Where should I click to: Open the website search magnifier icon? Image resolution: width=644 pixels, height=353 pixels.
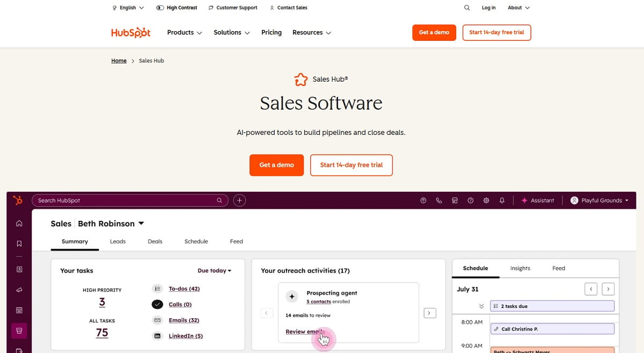(x=467, y=8)
